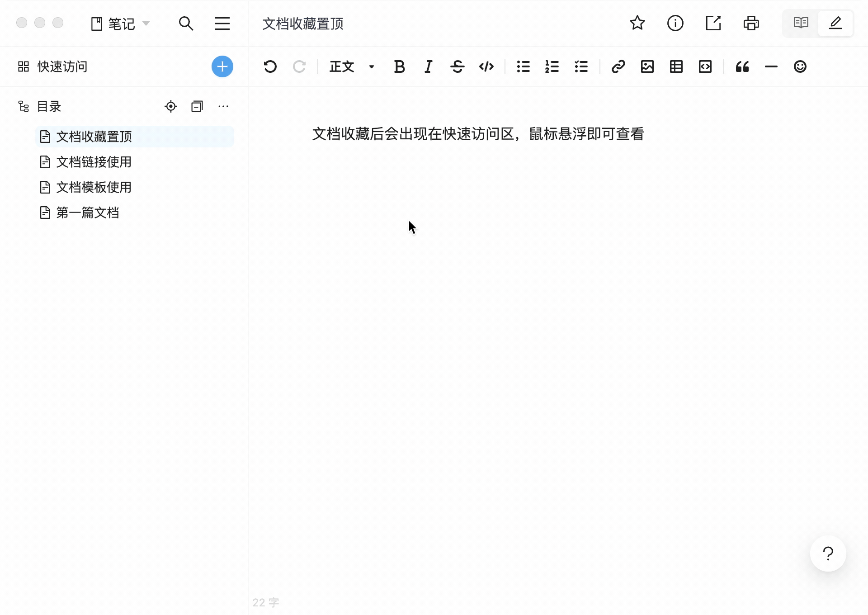Click the 目录 directory header

[x=39, y=106]
